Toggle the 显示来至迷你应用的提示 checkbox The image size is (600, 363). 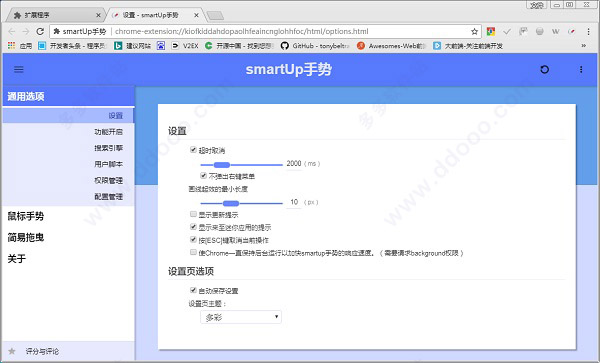click(193, 227)
